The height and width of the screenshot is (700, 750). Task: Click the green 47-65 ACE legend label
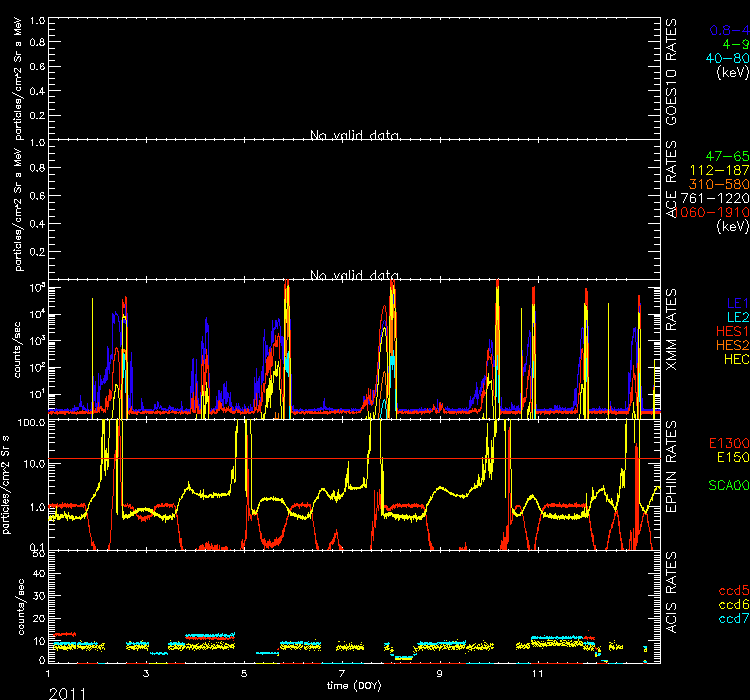coord(725,157)
